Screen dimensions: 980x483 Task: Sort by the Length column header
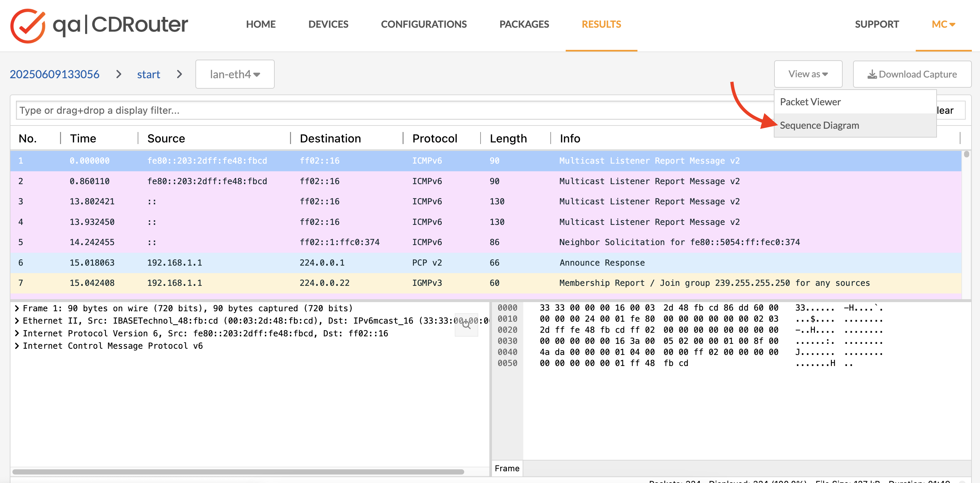tap(508, 138)
